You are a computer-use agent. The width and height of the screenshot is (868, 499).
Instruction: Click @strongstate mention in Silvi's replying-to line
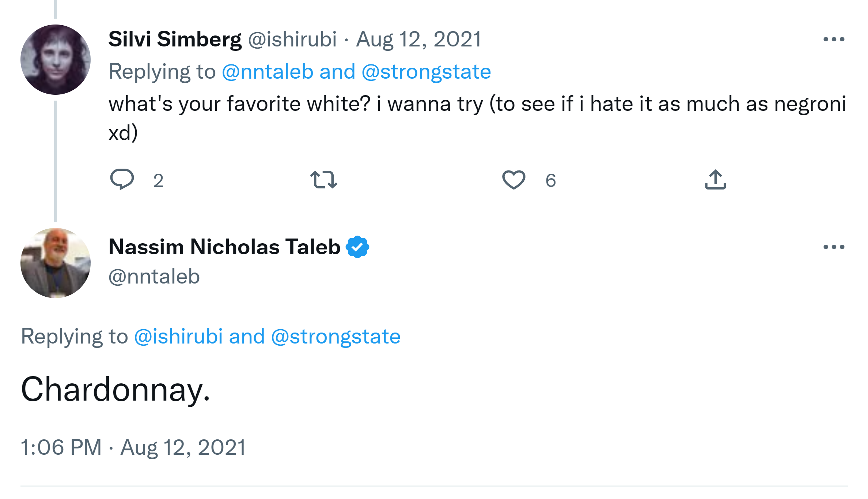point(426,71)
